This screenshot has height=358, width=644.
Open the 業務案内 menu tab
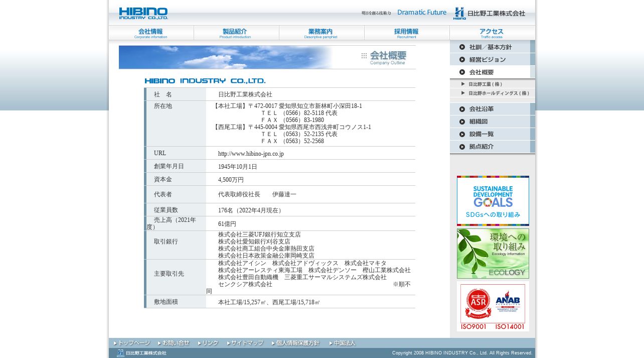(321, 33)
